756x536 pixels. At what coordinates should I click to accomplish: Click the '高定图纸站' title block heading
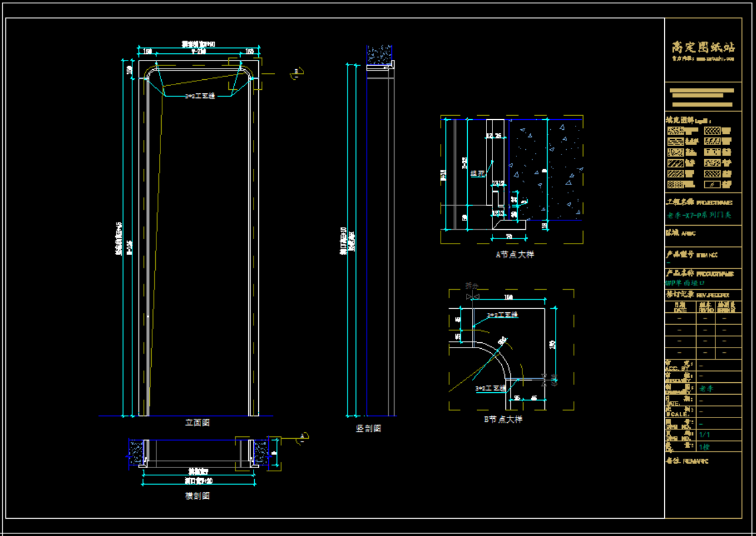[x=703, y=47]
